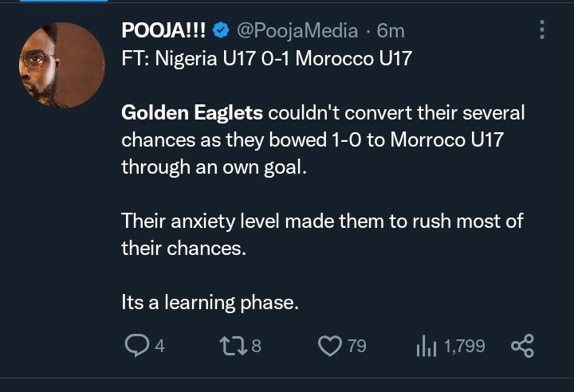Click the like count number 79
Image resolution: width=574 pixels, height=392 pixels.
click(x=357, y=346)
